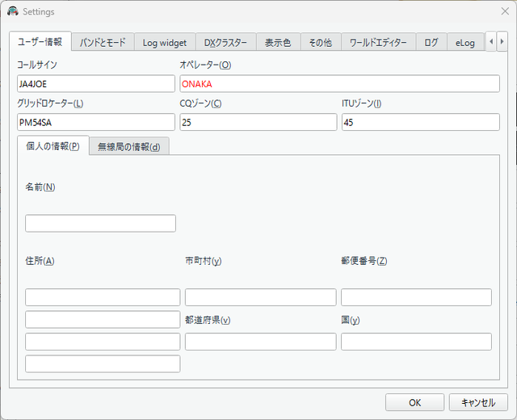Open the ワールドエディター tab
517x420 pixels.
[x=378, y=43]
